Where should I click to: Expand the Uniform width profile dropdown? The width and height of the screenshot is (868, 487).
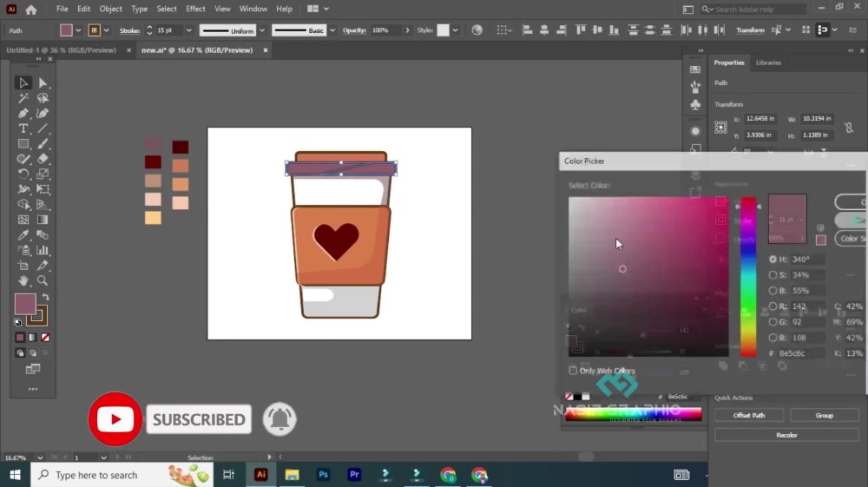tap(261, 30)
